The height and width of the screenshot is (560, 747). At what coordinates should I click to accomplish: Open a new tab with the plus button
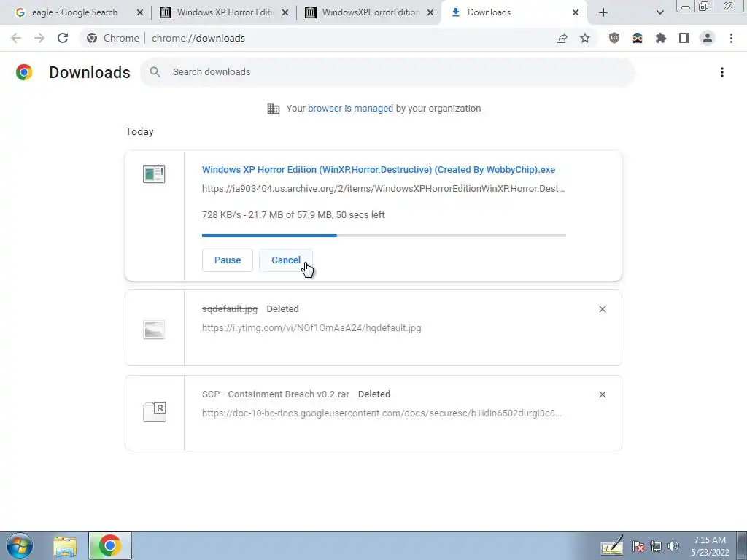click(x=603, y=12)
